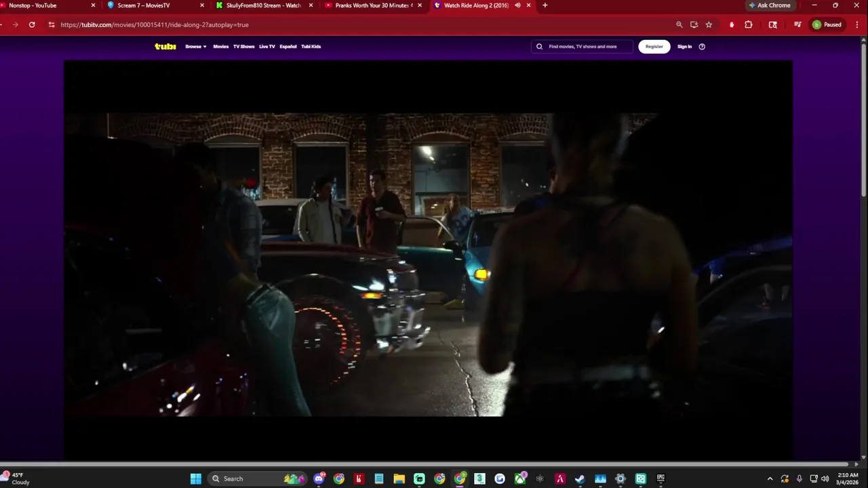Open the weather widget showing 45°F

16,479
